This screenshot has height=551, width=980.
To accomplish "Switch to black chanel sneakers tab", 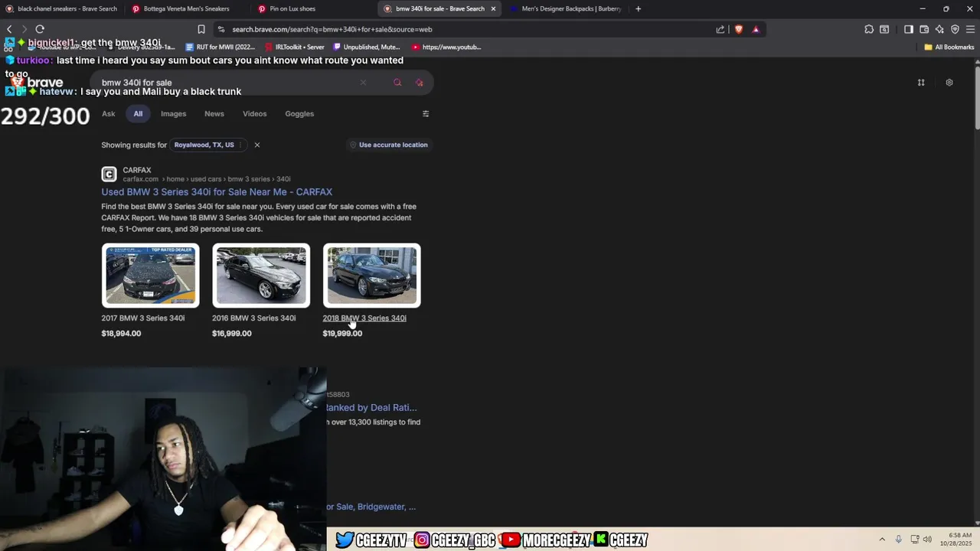I will click(61, 8).
